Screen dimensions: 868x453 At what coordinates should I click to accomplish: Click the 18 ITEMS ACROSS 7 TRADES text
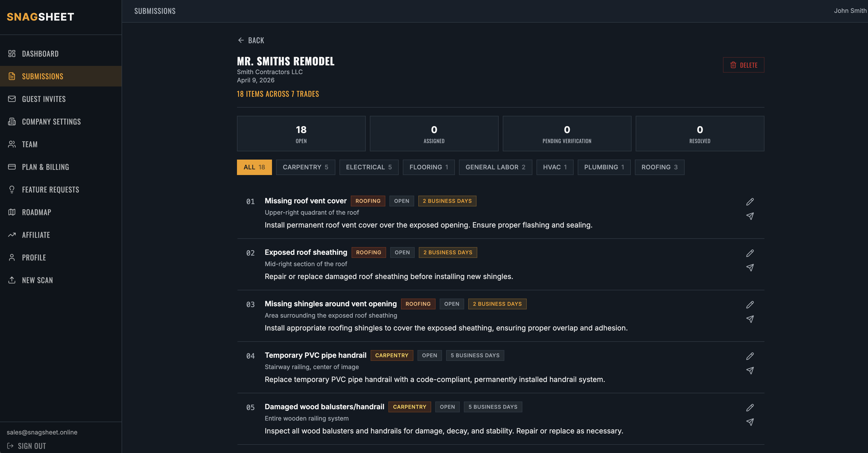(278, 94)
